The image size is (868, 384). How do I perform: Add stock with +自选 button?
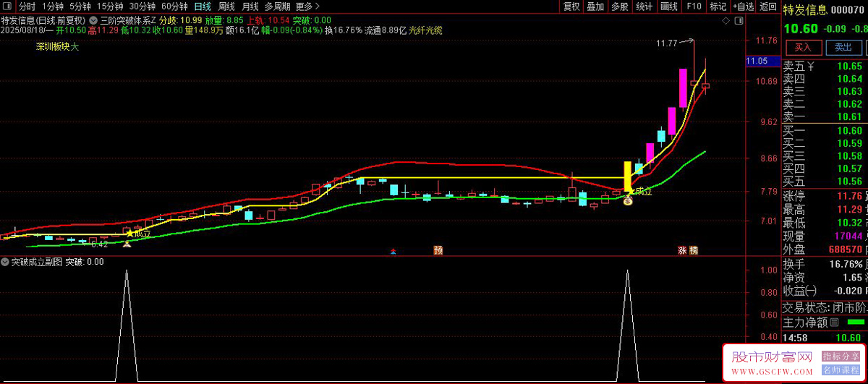pyautogui.click(x=742, y=7)
